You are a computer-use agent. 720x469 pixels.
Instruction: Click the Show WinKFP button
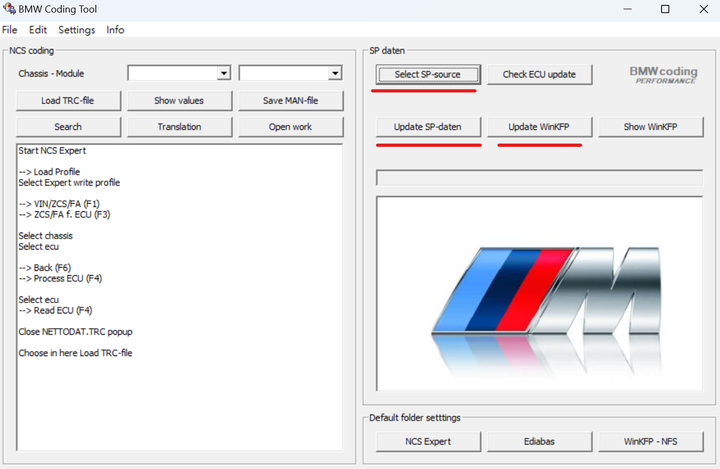point(651,127)
